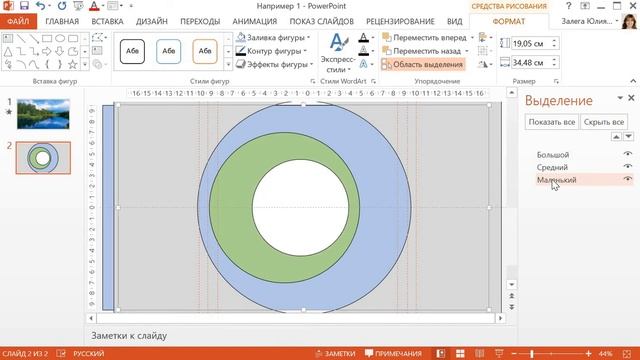Screen dimensions: 640x360
Task: Select the Text Box shape in shapes gallery
Action: (8, 39)
